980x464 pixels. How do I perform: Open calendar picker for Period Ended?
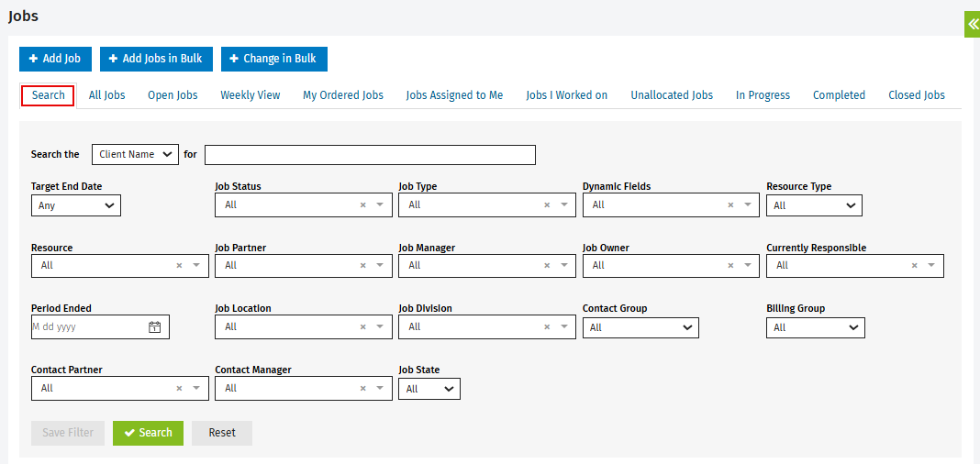tap(154, 326)
